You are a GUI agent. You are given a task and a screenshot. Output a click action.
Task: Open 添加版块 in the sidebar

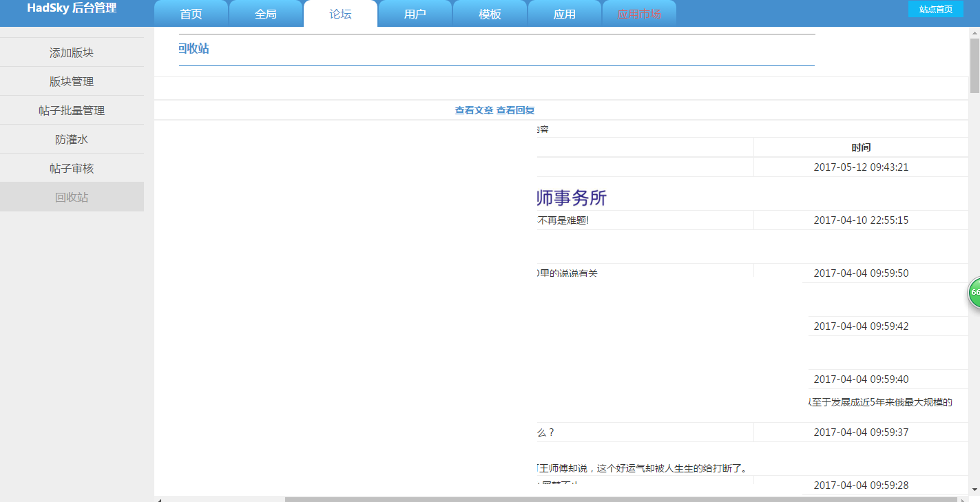tap(72, 52)
